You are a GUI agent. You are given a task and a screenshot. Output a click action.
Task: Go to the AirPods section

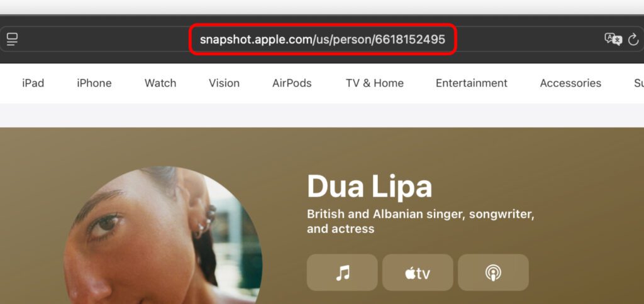tap(292, 84)
